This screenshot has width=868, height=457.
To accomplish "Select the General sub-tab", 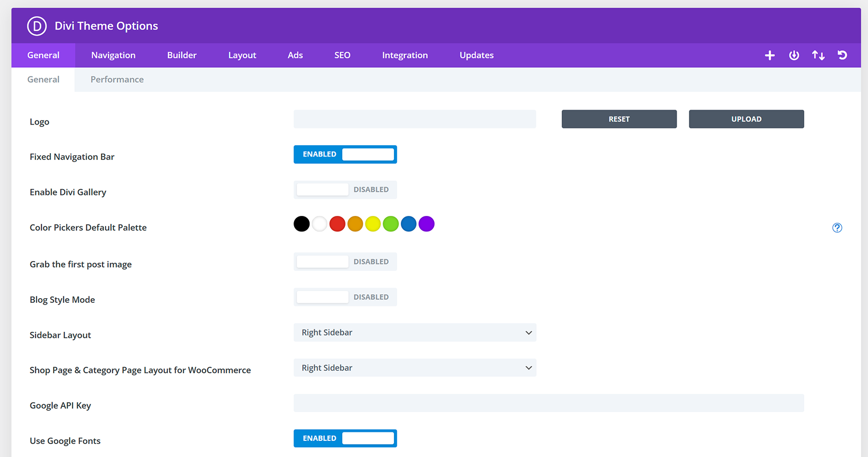I will coord(43,79).
